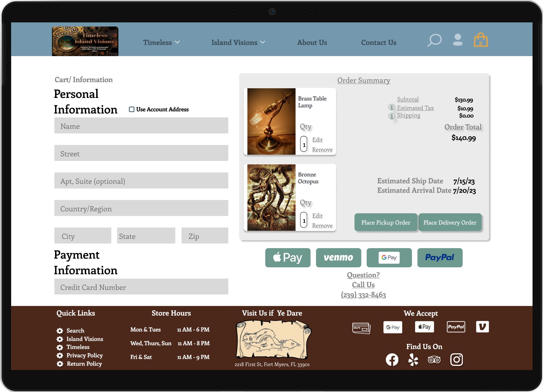Click the gear icon beside Search link
This screenshot has width=543, height=392.
point(60,331)
